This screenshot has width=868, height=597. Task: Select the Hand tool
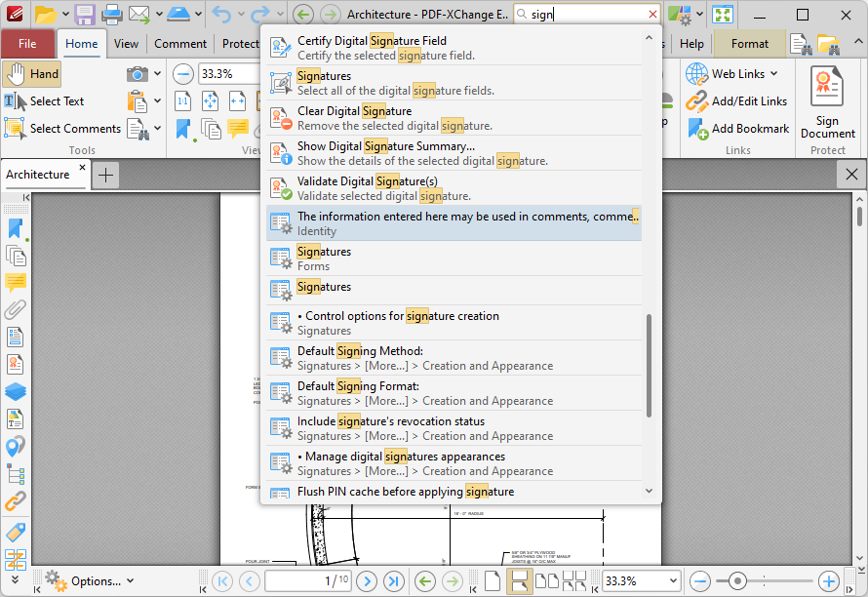pyautogui.click(x=31, y=73)
